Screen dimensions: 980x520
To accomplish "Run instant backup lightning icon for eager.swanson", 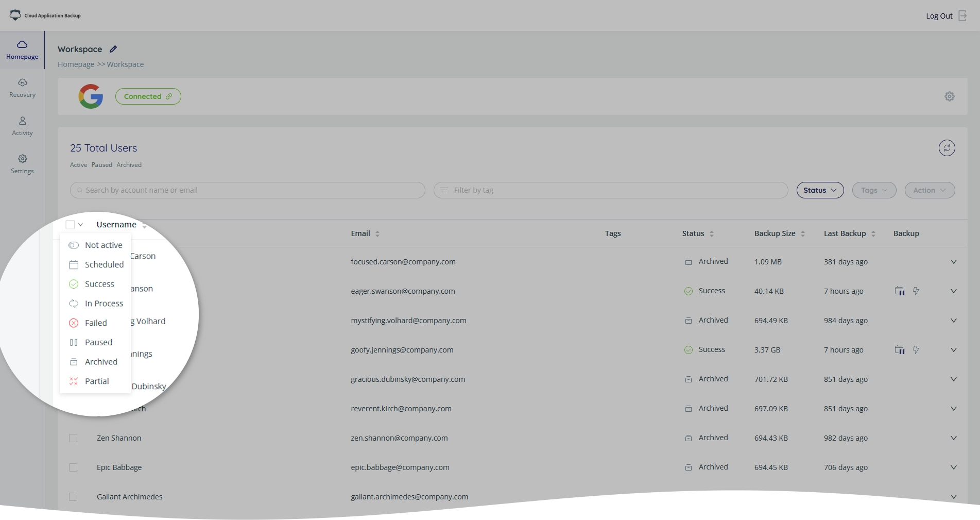I will (x=916, y=291).
